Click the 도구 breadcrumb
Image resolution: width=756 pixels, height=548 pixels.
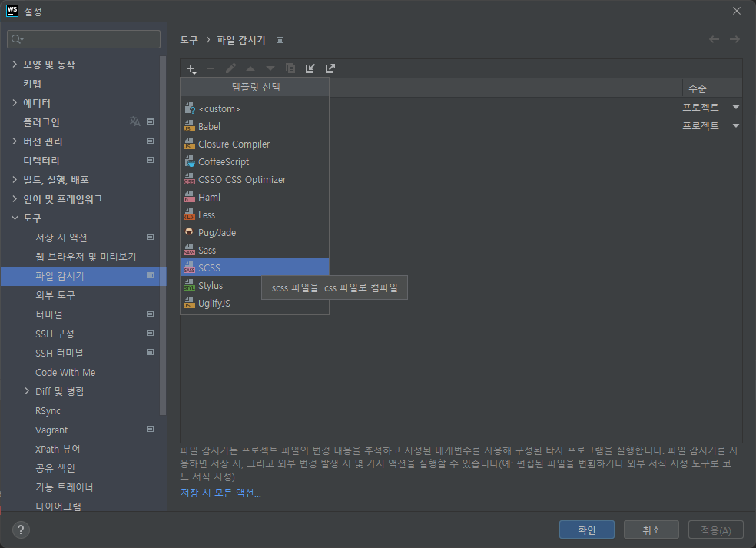(189, 40)
